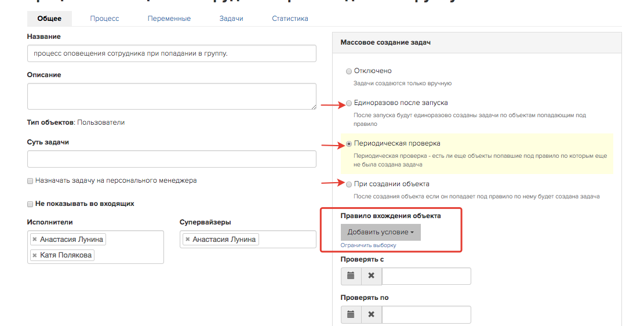Remove Катя Полякова from Исполнители

tap(35, 255)
